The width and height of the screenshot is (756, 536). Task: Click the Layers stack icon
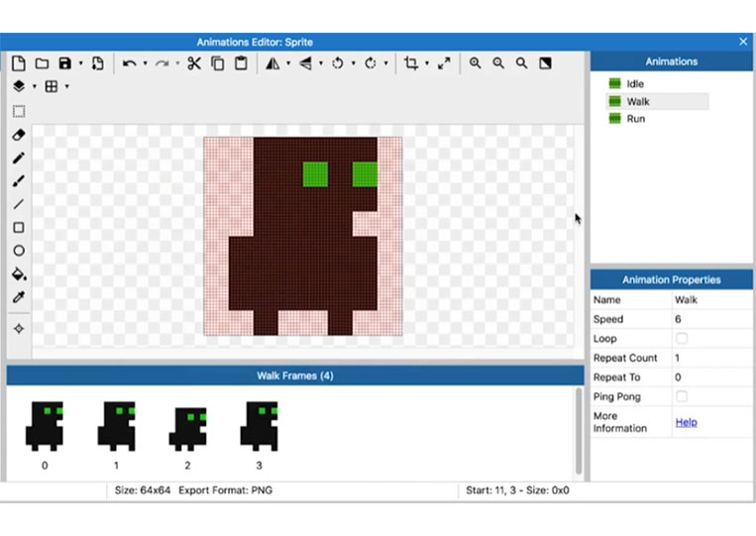19,86
